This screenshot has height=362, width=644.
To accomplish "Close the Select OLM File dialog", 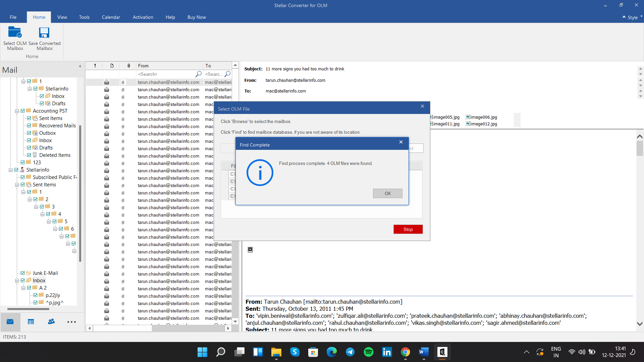I will [422, 106].
